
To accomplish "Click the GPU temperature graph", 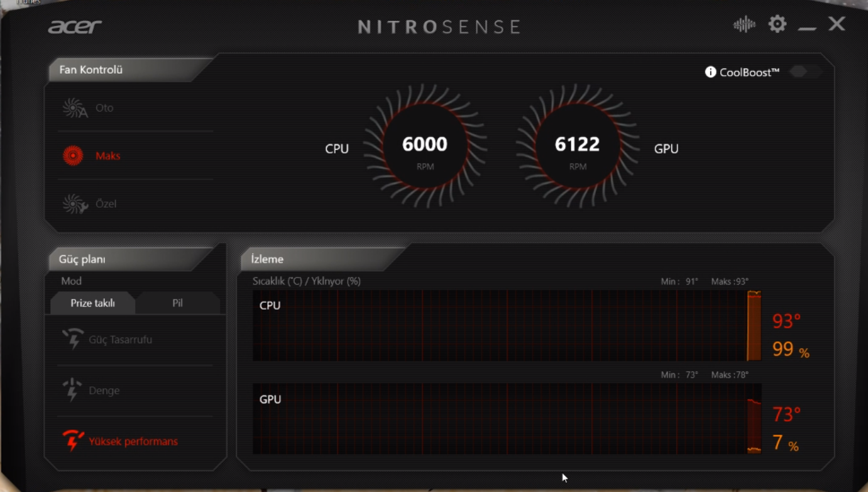I will click(507, 418).
